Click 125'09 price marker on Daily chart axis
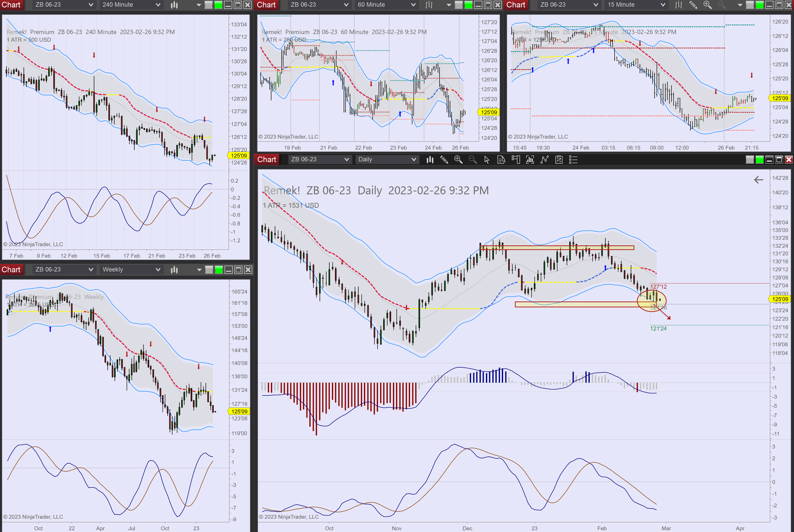The image size is (794, 532). click(x=780, y=299)
